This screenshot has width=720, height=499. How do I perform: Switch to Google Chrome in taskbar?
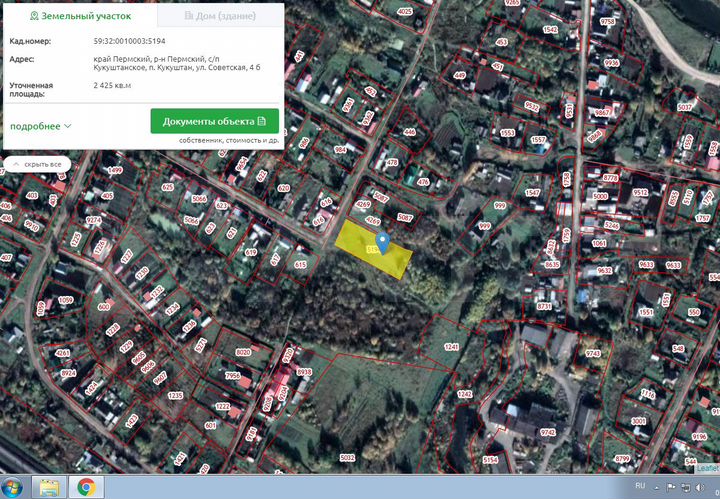pos(87,487)
